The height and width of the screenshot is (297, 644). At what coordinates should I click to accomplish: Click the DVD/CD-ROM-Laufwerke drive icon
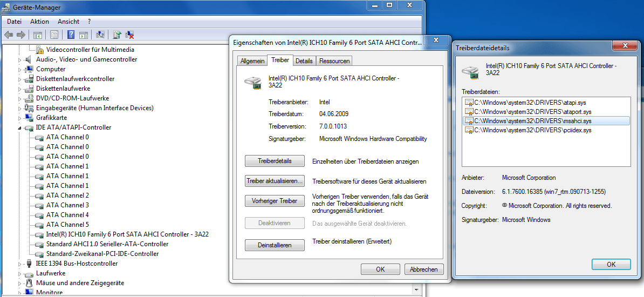click(29, 98)
